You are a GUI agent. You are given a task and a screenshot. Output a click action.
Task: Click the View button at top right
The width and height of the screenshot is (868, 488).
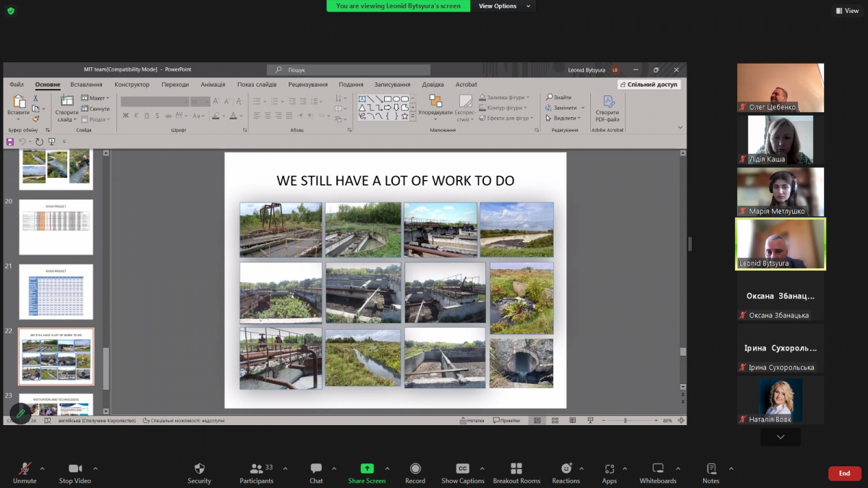[x=847, y=11]
